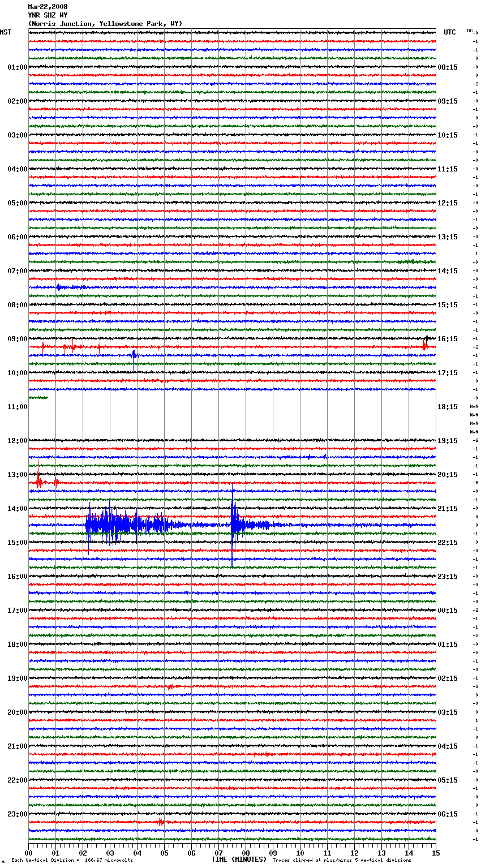Click minute tick label 15 on the bottom axis
This screenshot has width=481, height=868.
pos(435,853)
